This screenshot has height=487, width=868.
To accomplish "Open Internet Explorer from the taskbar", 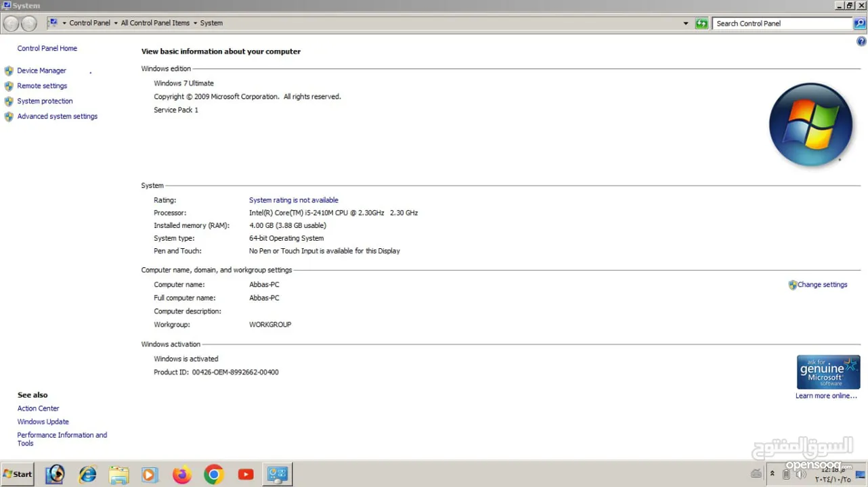I will pyautogui.click(x=87, y=475).
